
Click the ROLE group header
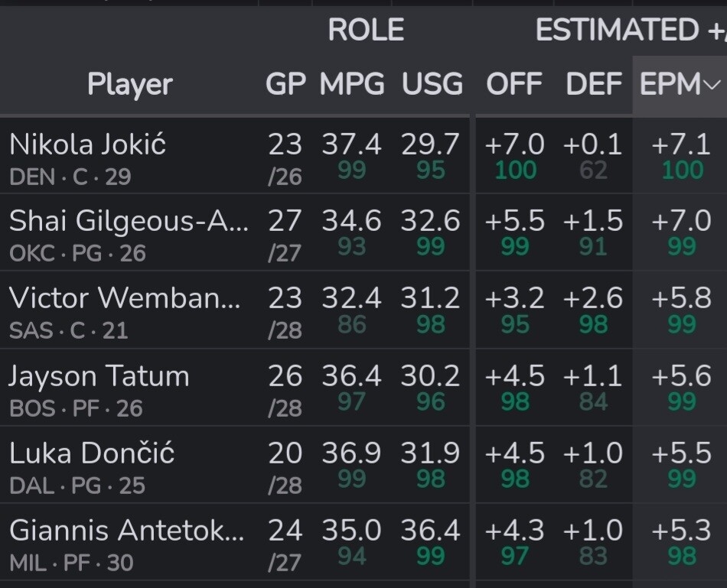(x=366, y=30)
